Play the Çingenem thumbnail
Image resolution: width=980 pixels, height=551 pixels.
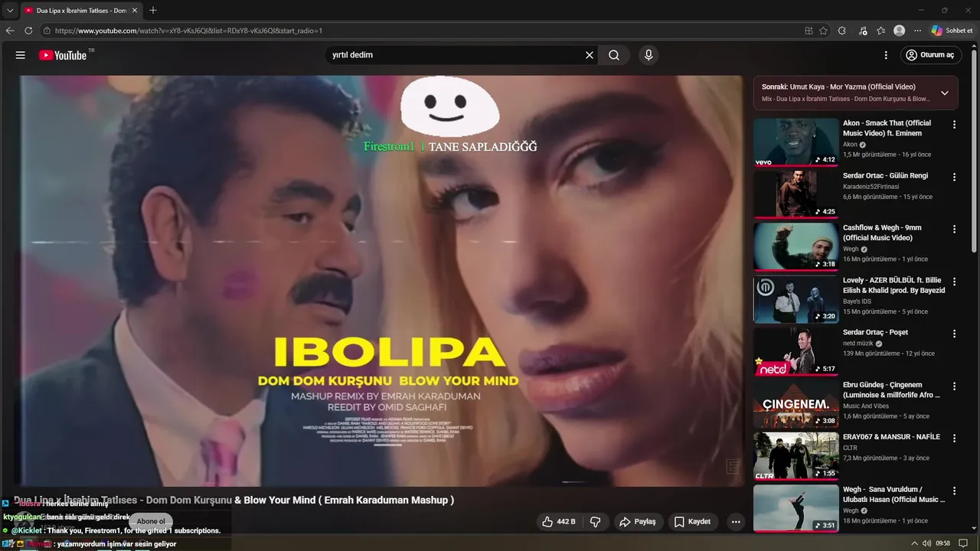tap(796, 403)
